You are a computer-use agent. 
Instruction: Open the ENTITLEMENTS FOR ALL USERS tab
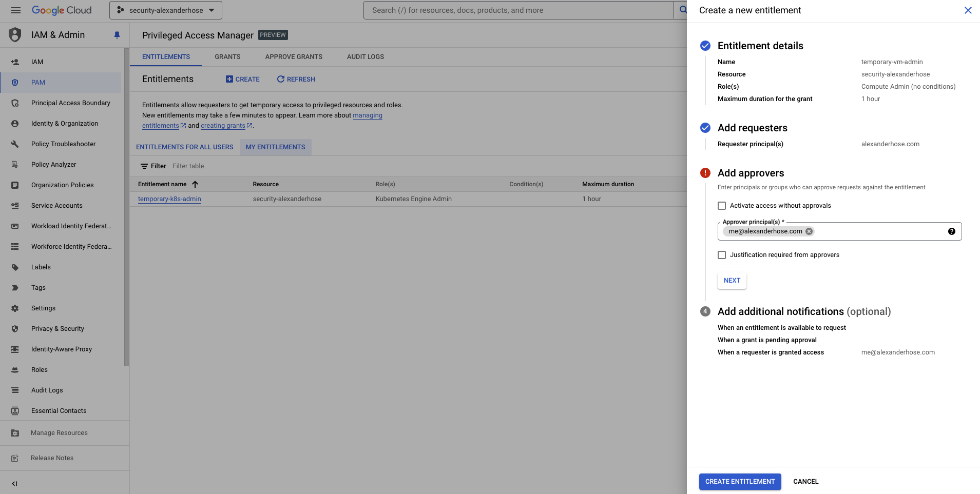(184, 147)
